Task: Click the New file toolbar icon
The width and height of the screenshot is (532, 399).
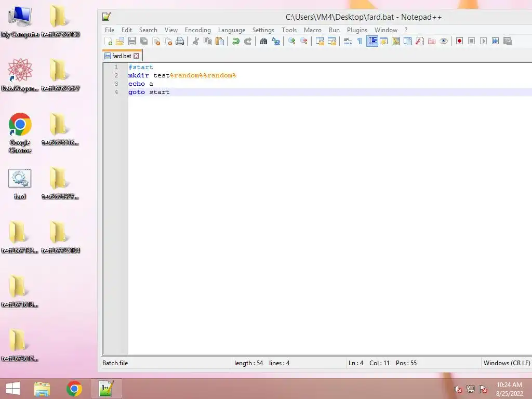Action: tap(108, 42)
